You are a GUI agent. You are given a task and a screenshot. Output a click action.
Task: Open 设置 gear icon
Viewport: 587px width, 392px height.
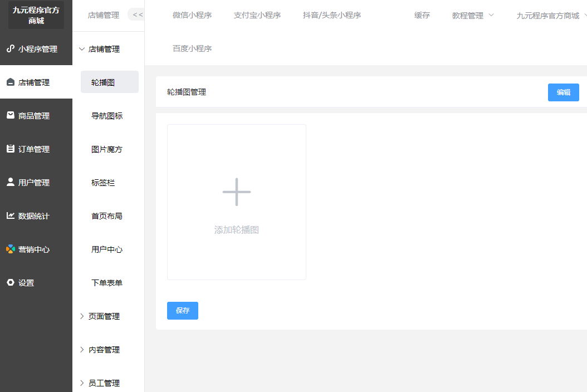pyautogui.click(x=10, y=282)
